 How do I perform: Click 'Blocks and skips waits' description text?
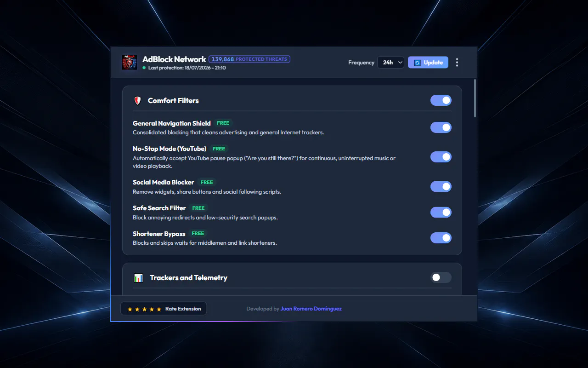tap(205, 243)
